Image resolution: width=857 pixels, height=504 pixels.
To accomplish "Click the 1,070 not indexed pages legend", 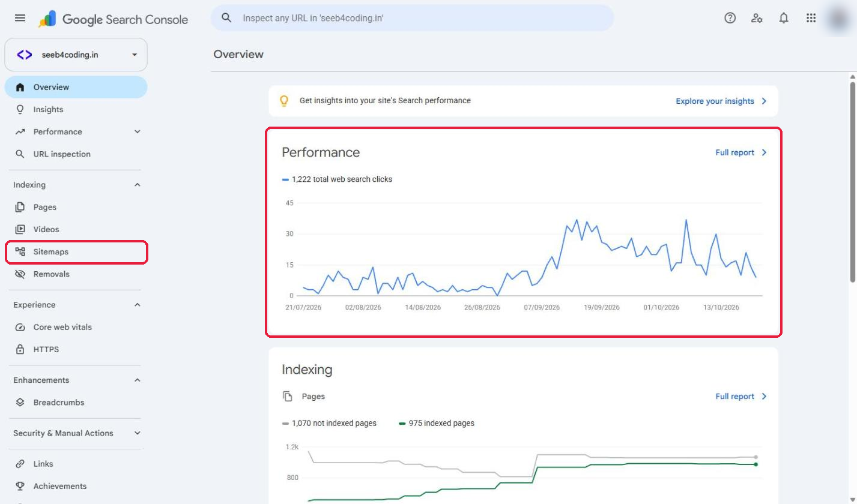I will 329,423.
